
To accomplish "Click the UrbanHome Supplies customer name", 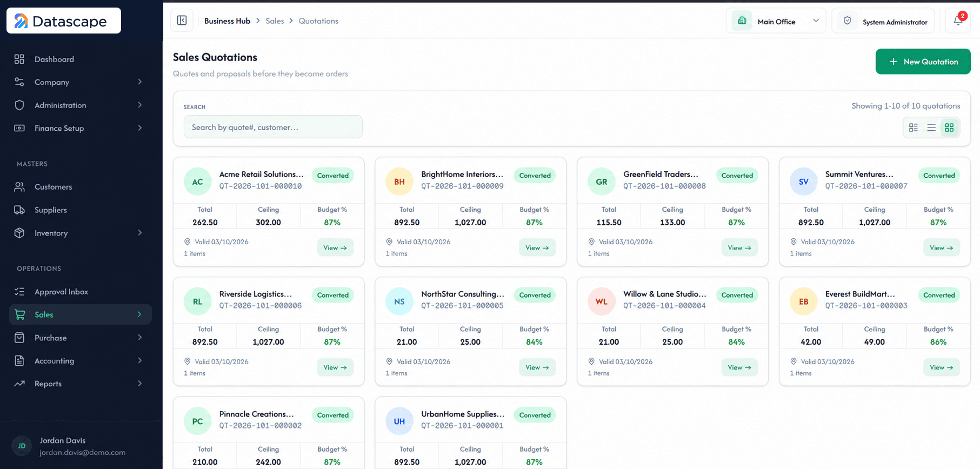I will pyautogui.click(x=463, y=414).
